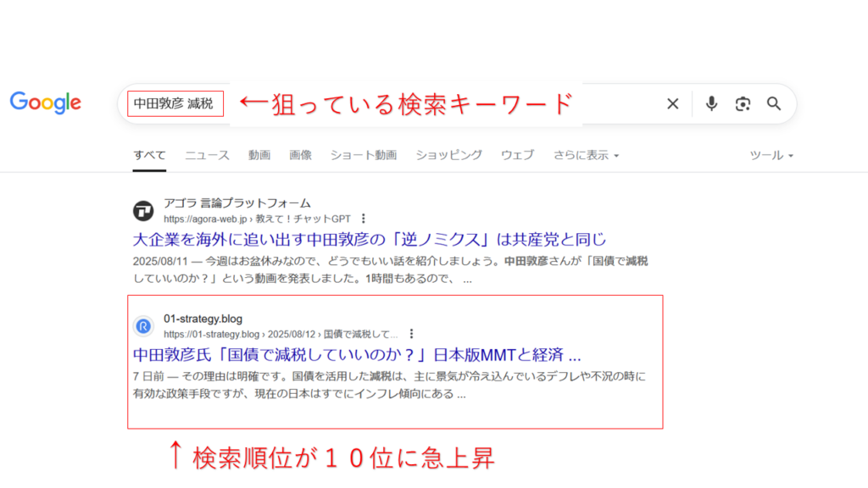Open more options for 01-strategy.blog result

point(411,334)
